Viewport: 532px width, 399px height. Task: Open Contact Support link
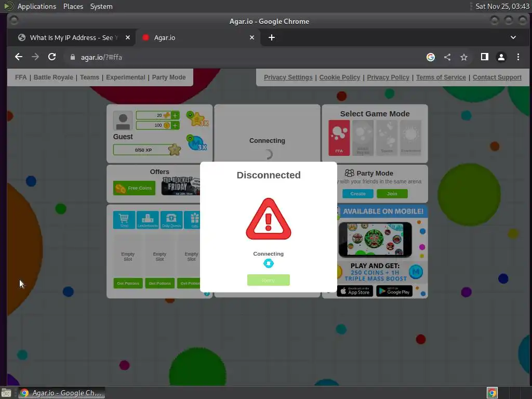[497, 77]
